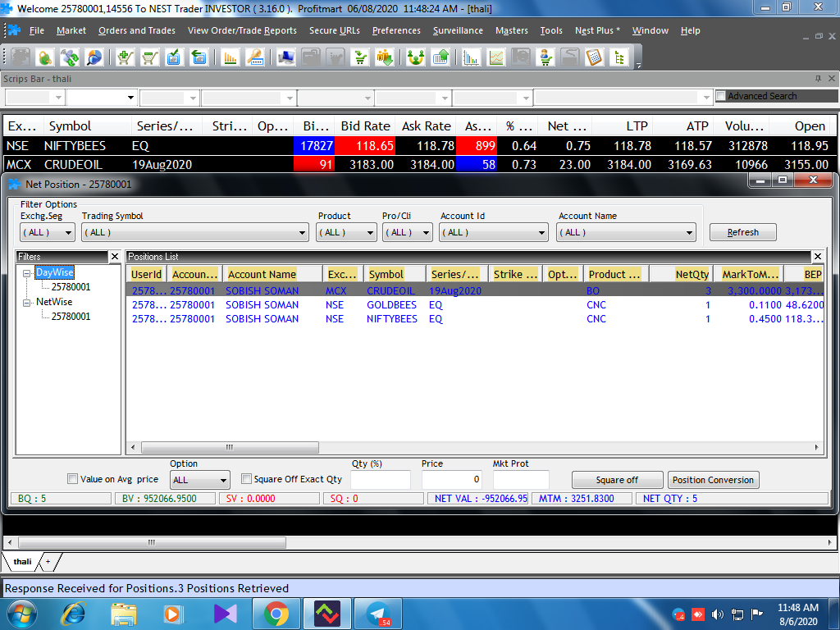Open the Account Id filter dropdown
The height and width of the screenshot is (630, 840).
coord(493,232)
